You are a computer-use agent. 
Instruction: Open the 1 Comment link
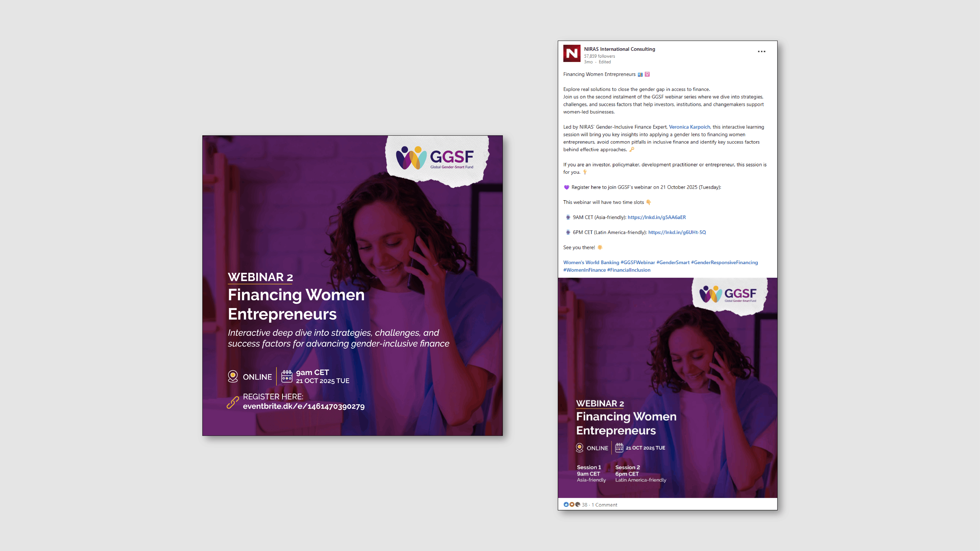(604, 505)
